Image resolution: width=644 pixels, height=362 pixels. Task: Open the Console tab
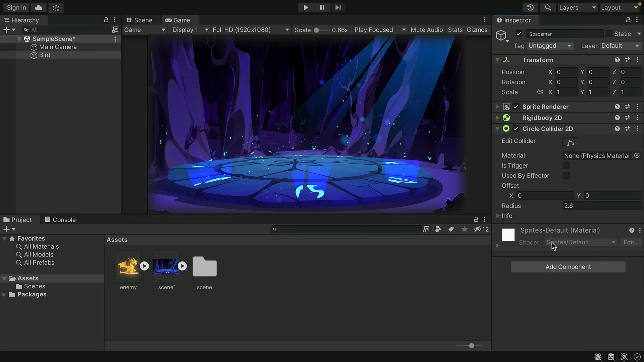[60, 220]
